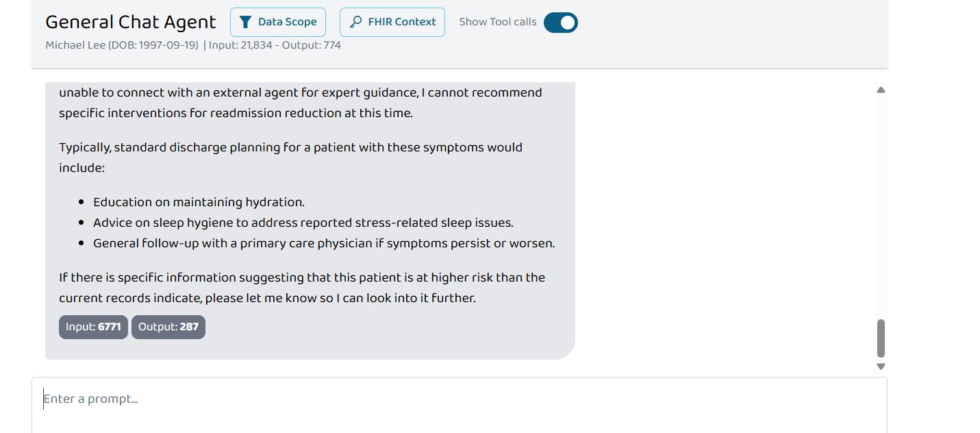The height and width of the screenshot is (433, 980).
Task: Focus the "Enter a prompt..." input box
Action: 459,404
